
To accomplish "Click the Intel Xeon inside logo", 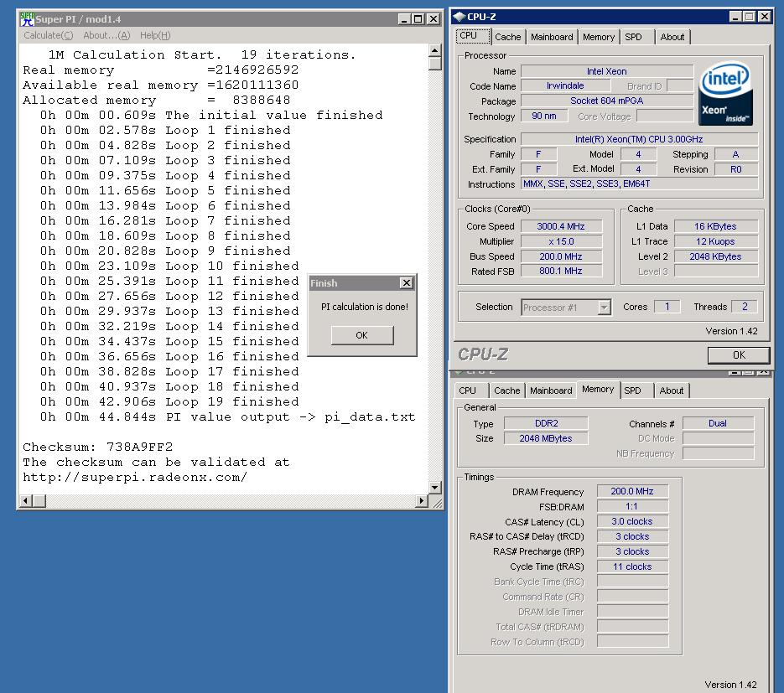I will (725, 94).
